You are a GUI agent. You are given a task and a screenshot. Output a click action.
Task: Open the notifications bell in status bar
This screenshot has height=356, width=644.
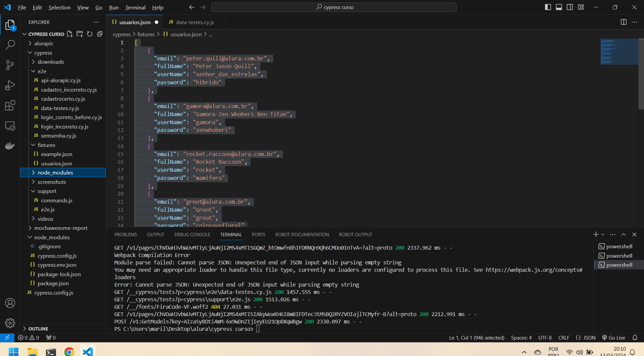(x=635, y=338)
